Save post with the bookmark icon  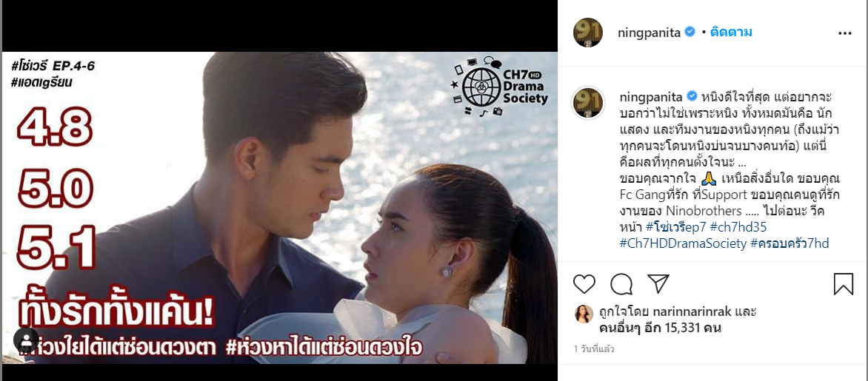coord(843,283)
